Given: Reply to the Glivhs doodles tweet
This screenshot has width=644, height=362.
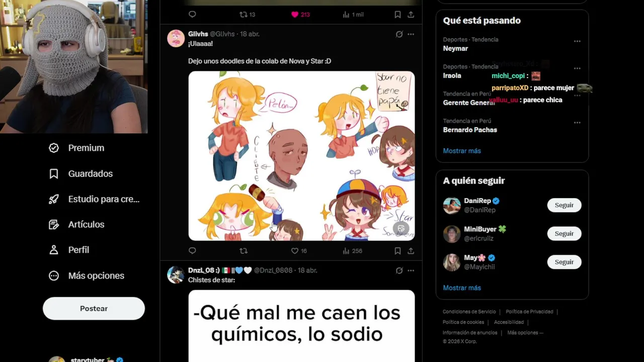Looking at the screenshot, I should [192, 251].
